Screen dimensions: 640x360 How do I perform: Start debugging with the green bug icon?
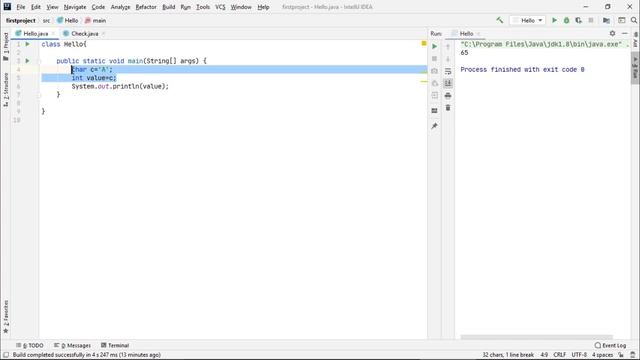point(567,20)
